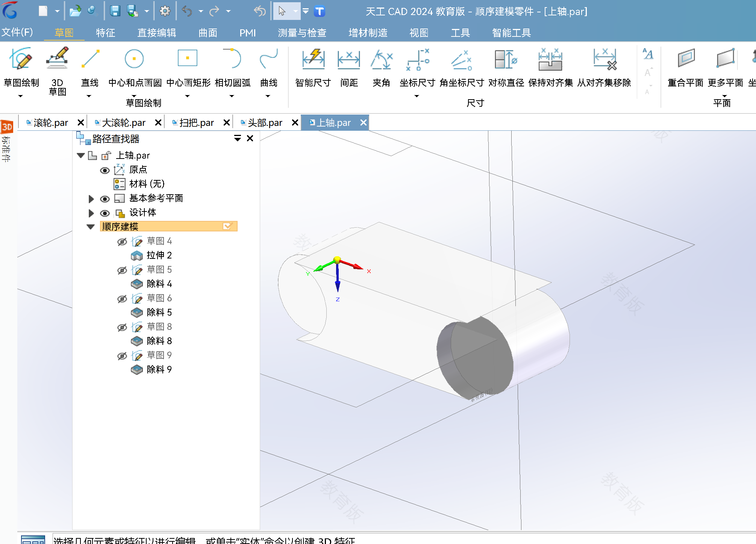The image size is (756, 544).
Task: Click the blue T icon in title bar
Action: point(320,11)
